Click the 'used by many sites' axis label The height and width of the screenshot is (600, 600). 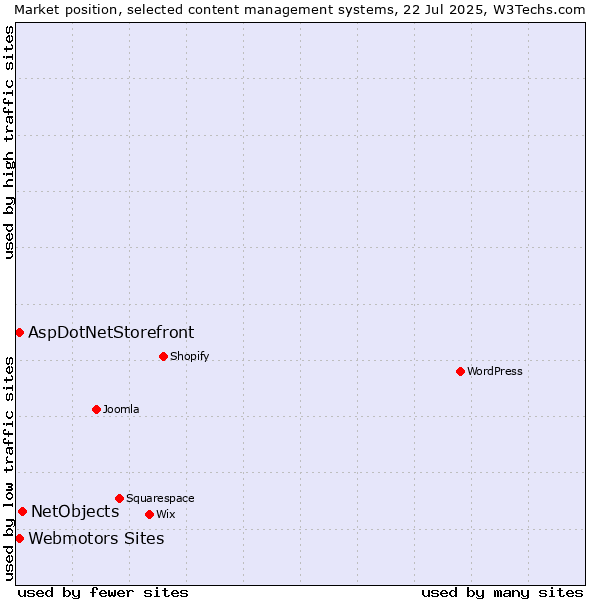coord(502,592)
